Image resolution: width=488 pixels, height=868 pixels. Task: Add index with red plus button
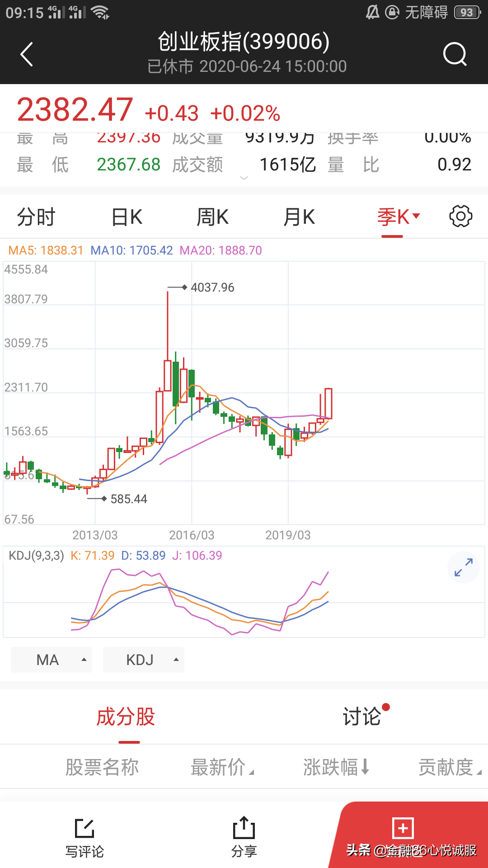pyautogui.click(x=403, y=828)
